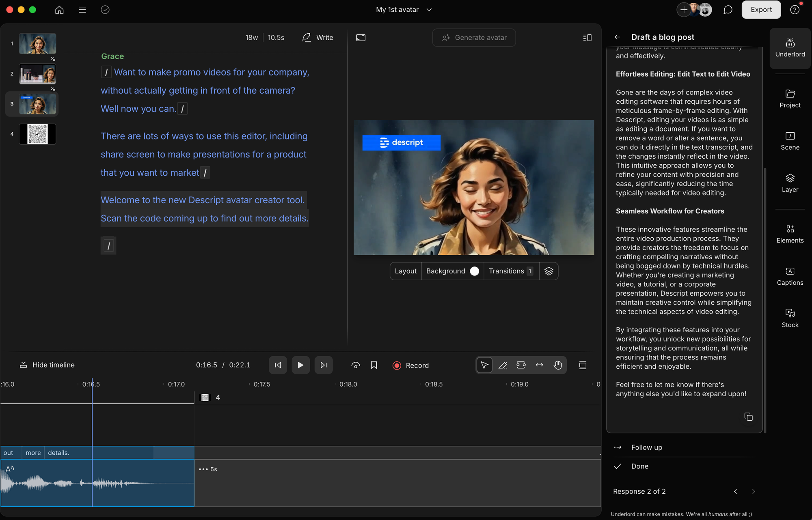Open the Captions panel
The height and width of the screenshot is (520, 812).
coord(790,276)
